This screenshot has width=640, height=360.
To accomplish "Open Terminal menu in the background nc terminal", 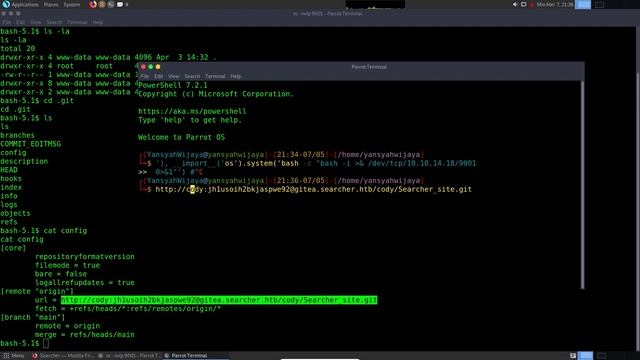I will [x=77, y=22].
